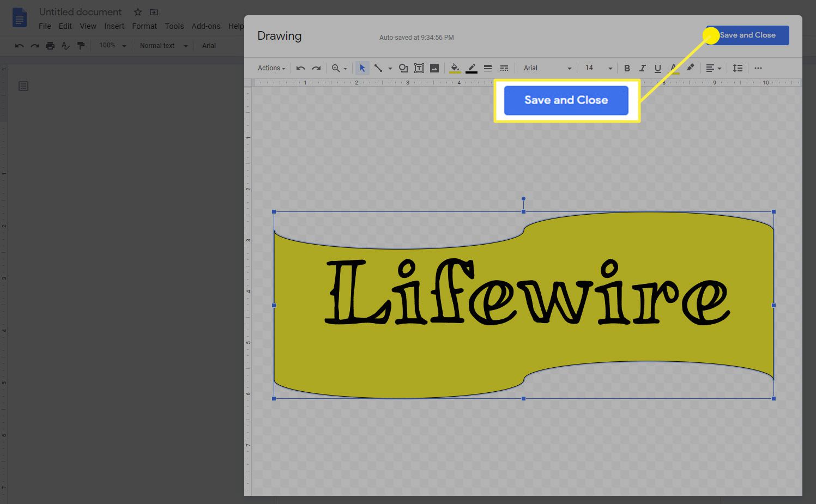Viewport: 816px width, 504px height.
Task: Click the spell check icon in Docs
Action: (x=65, y=46)
